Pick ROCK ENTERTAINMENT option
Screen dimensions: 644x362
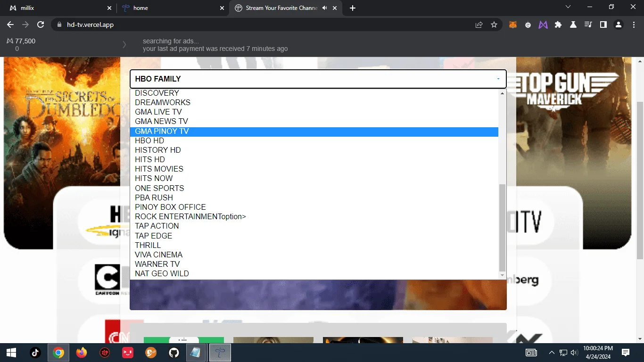[314, 216]
